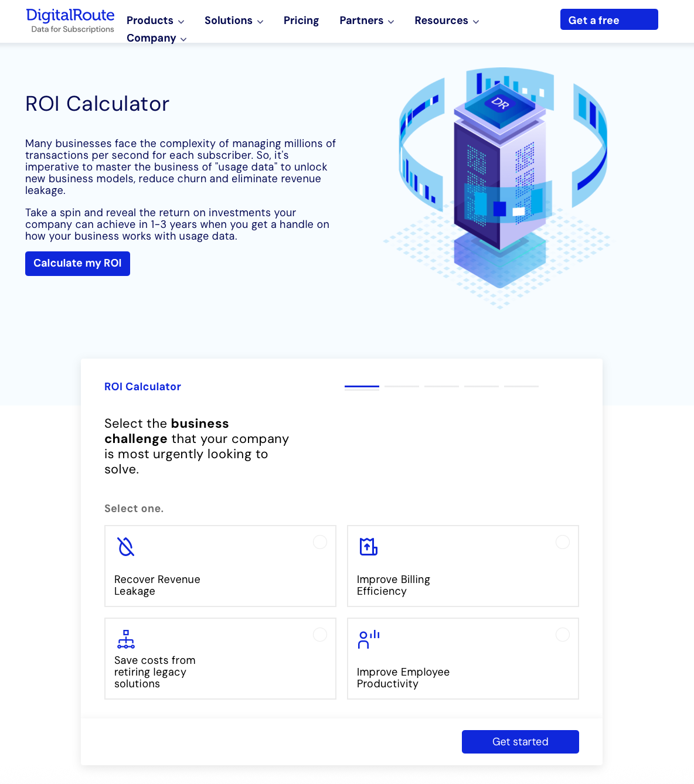Click the legacy solutions hierarchy icon
This screenshot has width=694, height=784.
tap(126, 639)
